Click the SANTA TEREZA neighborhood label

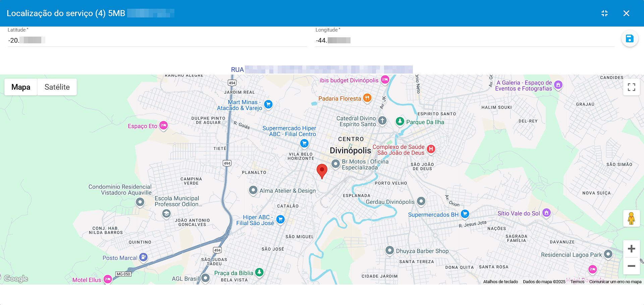click(x=416, y=262)
